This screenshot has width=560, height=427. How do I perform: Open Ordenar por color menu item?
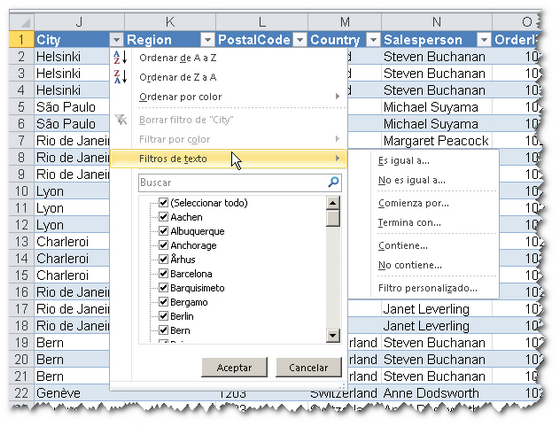pyautogui.click(x=229, y=96)
